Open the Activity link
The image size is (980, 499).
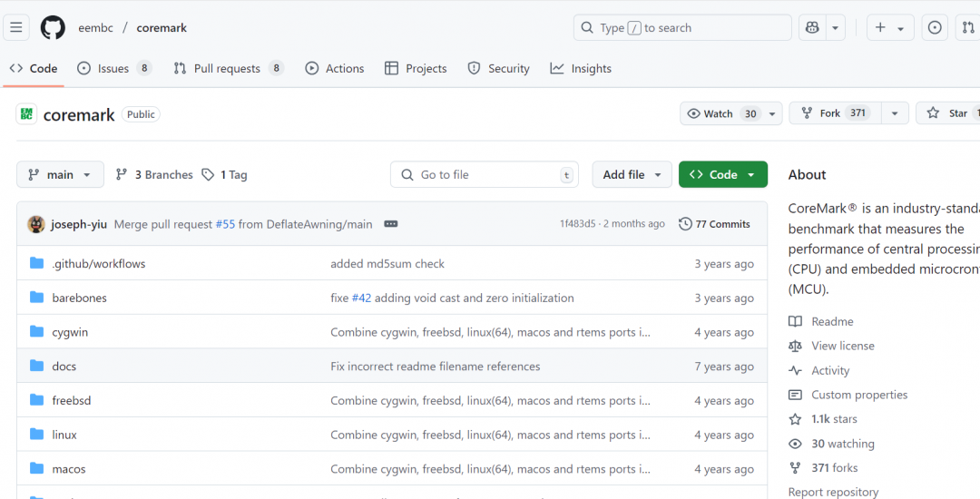tap(830, 371)
